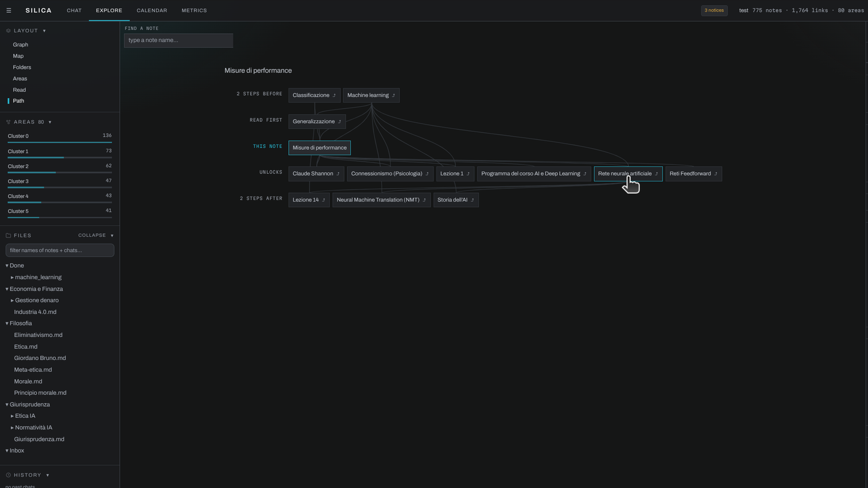Open Giordano Bruno.md file
Image resolution: width=868 pixels, height=488 pixels.
(40, 358)
